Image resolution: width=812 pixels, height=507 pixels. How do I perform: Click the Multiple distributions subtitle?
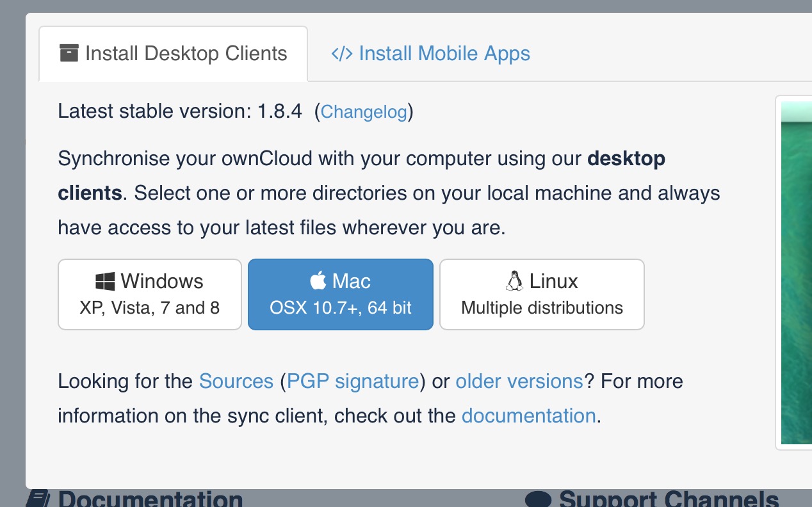[x=542, y=308]
